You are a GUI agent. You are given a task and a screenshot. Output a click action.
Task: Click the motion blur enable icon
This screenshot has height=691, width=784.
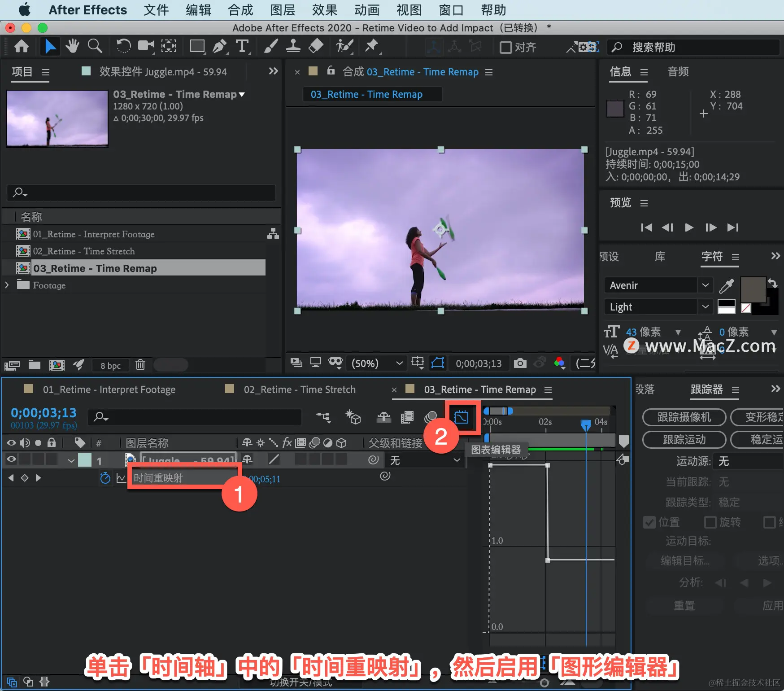point(431,418)
